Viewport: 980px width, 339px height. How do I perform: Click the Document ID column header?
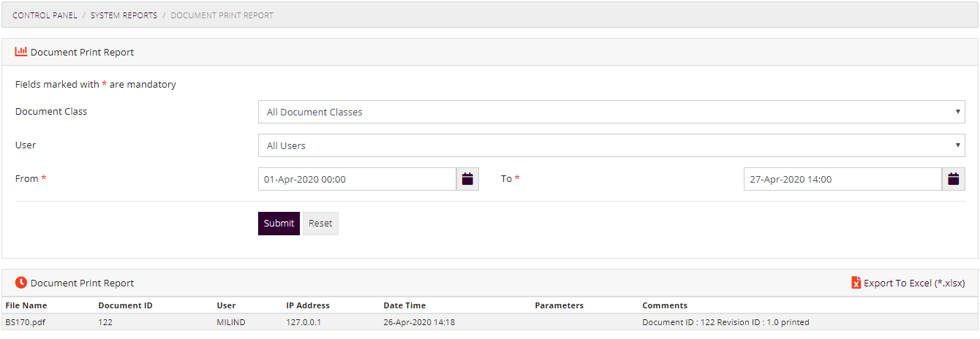tap(125, 305)
